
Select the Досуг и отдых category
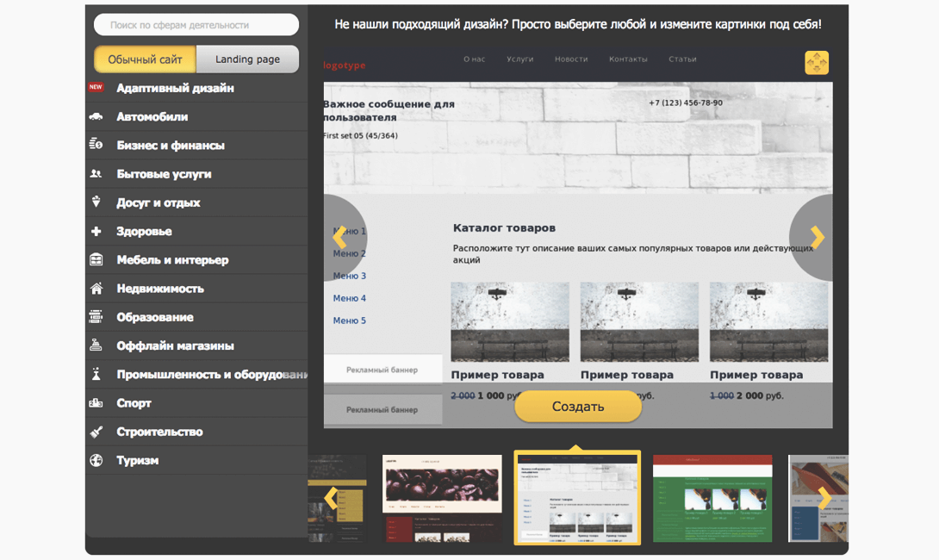pos(196,202)
